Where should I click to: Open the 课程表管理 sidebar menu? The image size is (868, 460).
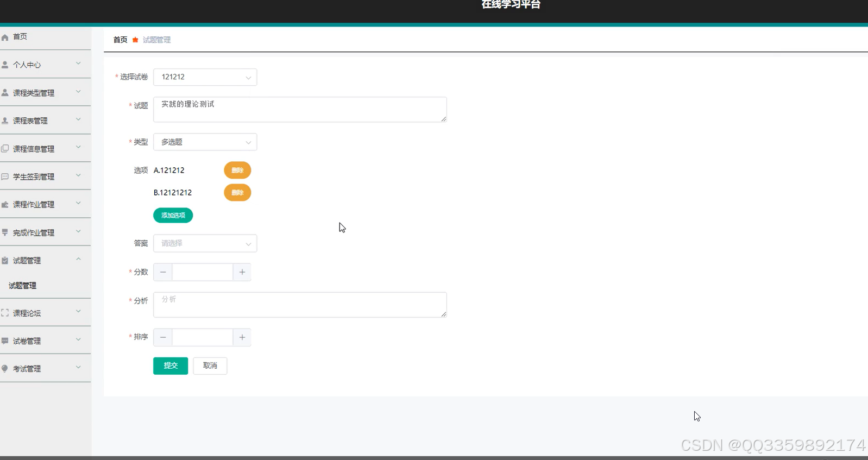tap(45, 121)
